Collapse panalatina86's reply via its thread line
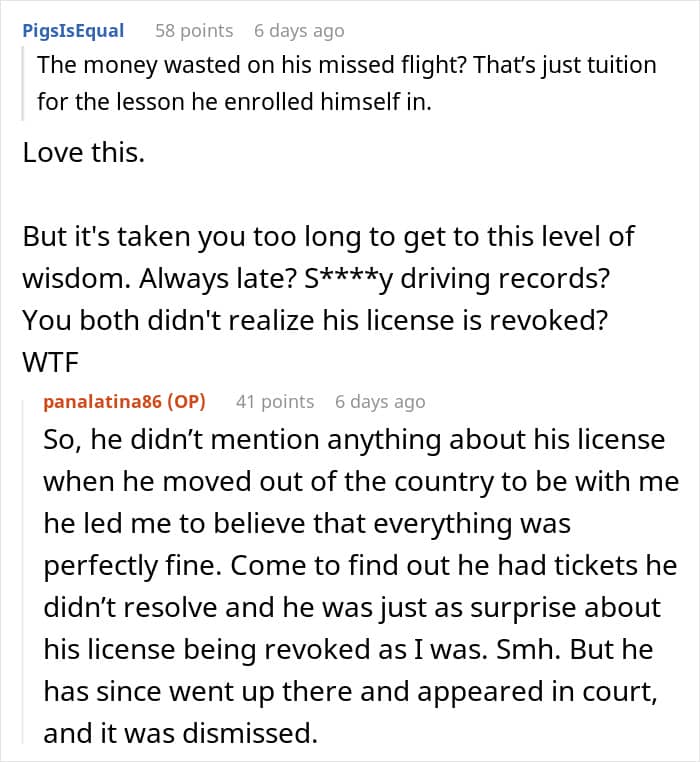 pyautogui.click(x=28, y=570)
